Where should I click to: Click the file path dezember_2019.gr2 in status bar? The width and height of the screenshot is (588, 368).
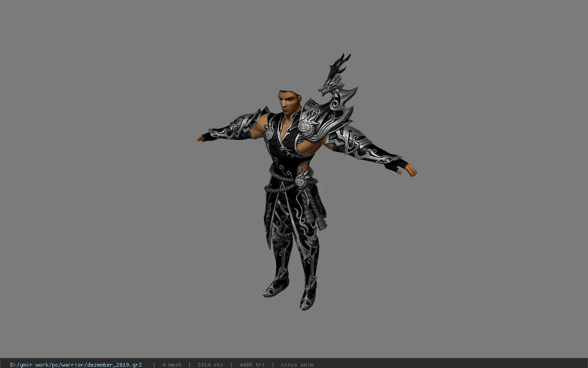pos(76,365)
